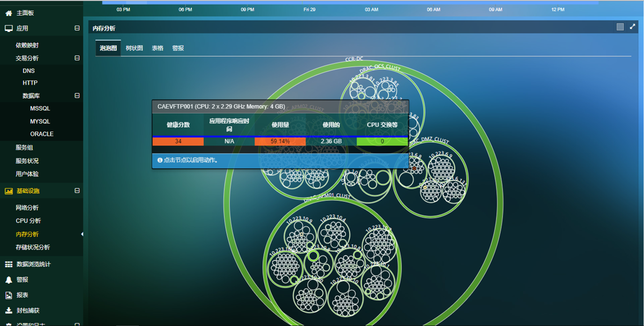Go to 网络分析 in the sidebar
Screen dimensions: 644x326
tap(27, 208)
